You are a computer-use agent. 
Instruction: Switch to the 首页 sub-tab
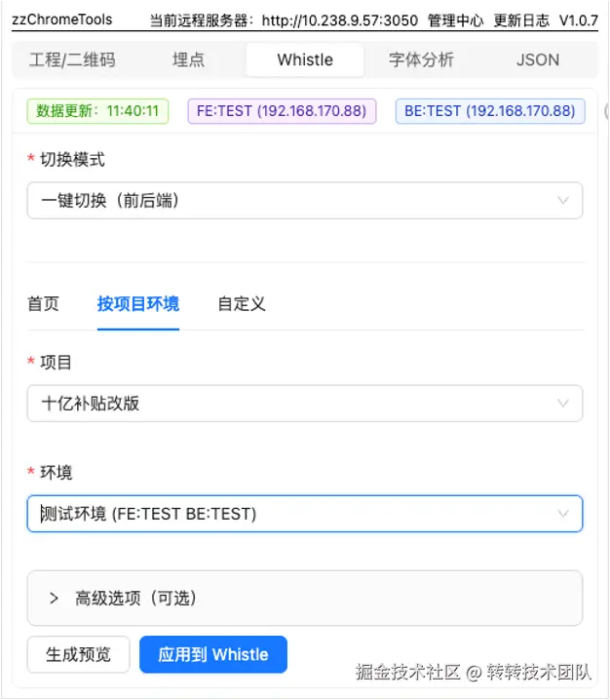click(43, 304)
